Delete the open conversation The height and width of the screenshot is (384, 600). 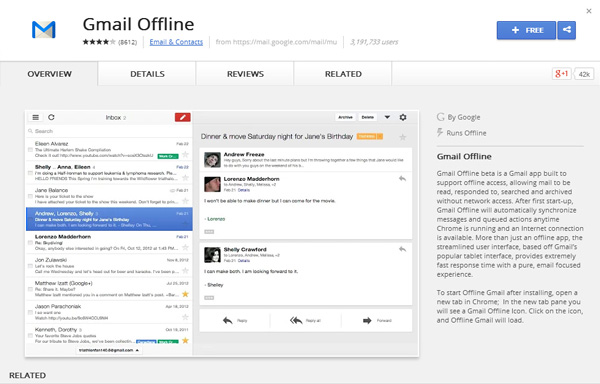point(368,117)
